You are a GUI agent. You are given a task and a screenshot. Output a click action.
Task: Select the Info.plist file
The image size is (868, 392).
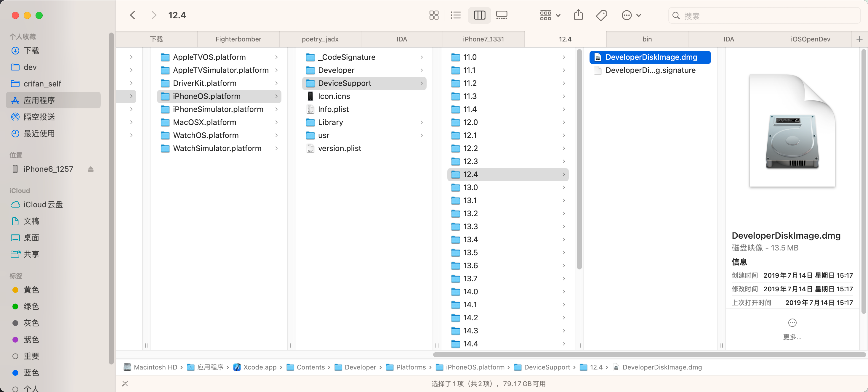364,110
